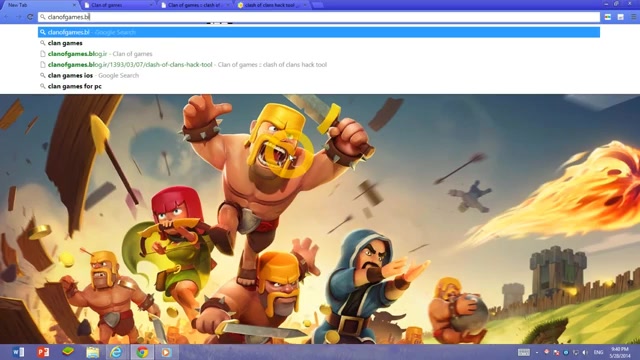Open the Chrome hamburger menu
This screenshot has height=360, width=640.
633,17
